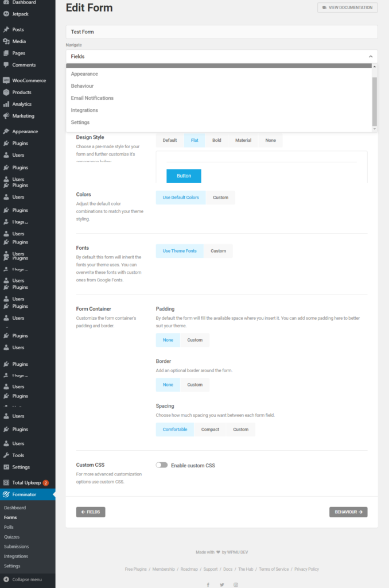Viewport: 389px width, 588px height.
Task: Click the sidebar Settings sliders icon
Action: (x=6, y=467)
